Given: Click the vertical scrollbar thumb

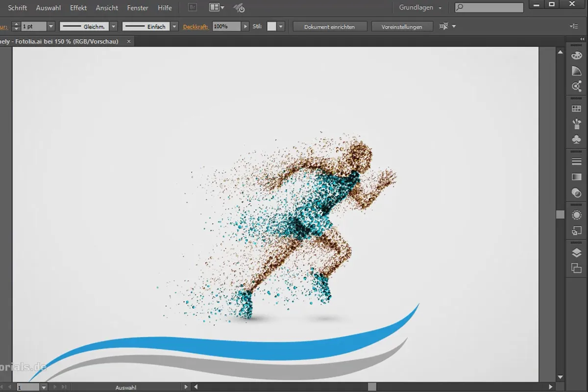Looking at the screenshot, I should [x=560, y=215].
